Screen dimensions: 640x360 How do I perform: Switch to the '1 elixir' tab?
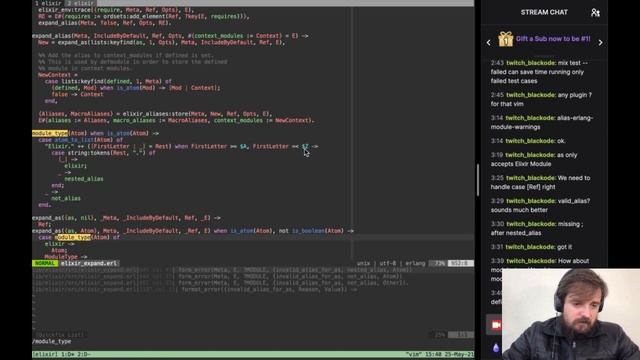coord(48,3)
